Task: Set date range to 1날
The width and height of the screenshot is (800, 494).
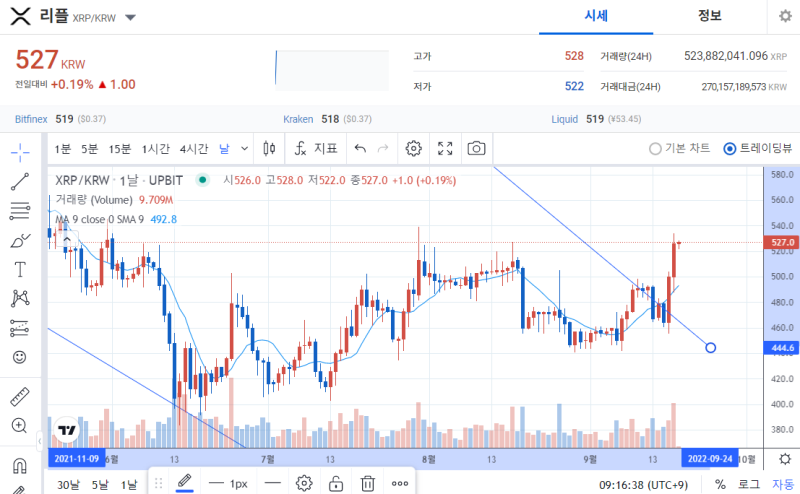Action: coord(129,484)
